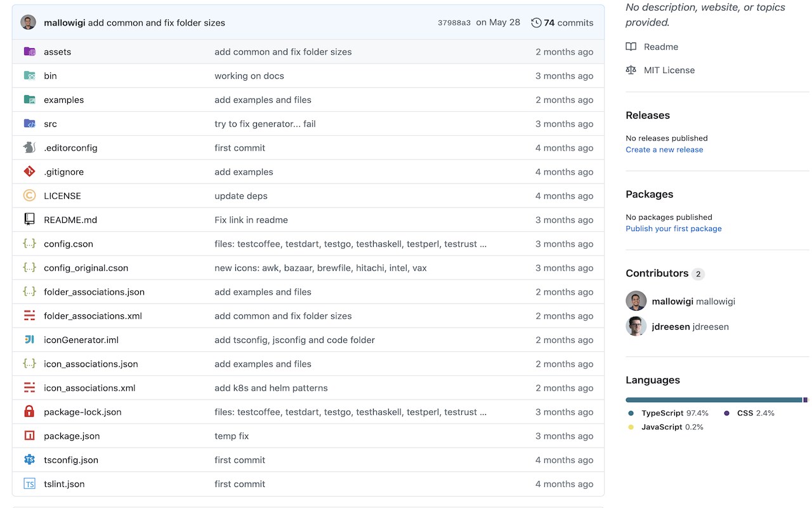Screen dimensions: 812x508
Task: Open the README.md file
Action: coord(70,220)
